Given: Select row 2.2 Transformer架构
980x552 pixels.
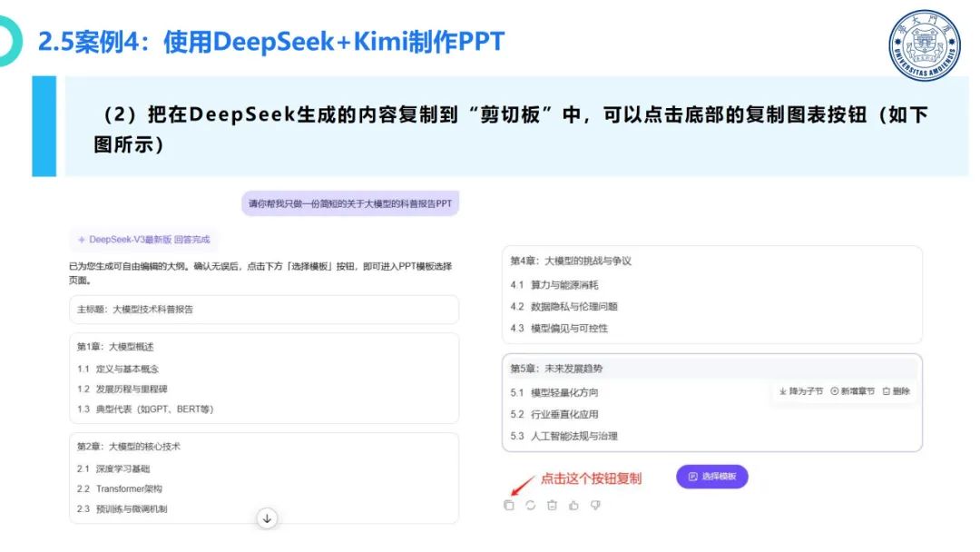Looking at the screenshot, I should (119, 488).
